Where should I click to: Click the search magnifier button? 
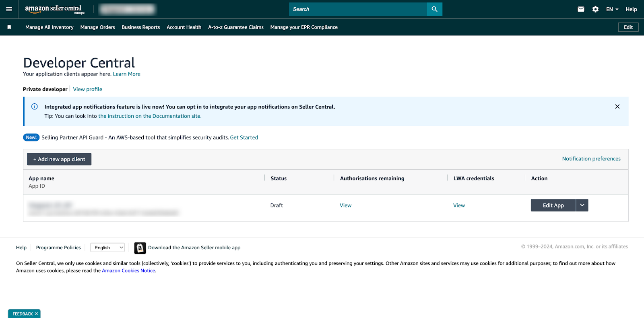[x=435, y=9]
